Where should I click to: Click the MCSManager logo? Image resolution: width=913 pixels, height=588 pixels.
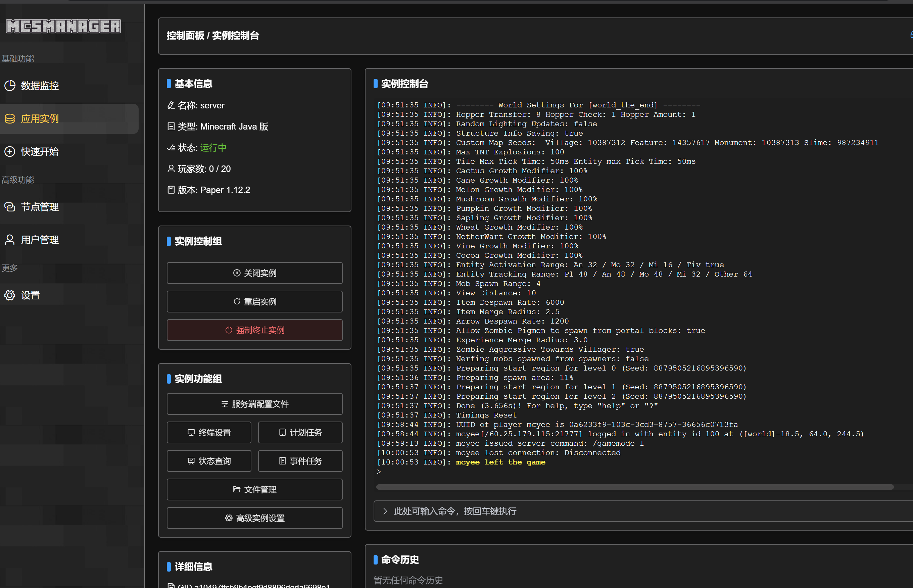63,26
